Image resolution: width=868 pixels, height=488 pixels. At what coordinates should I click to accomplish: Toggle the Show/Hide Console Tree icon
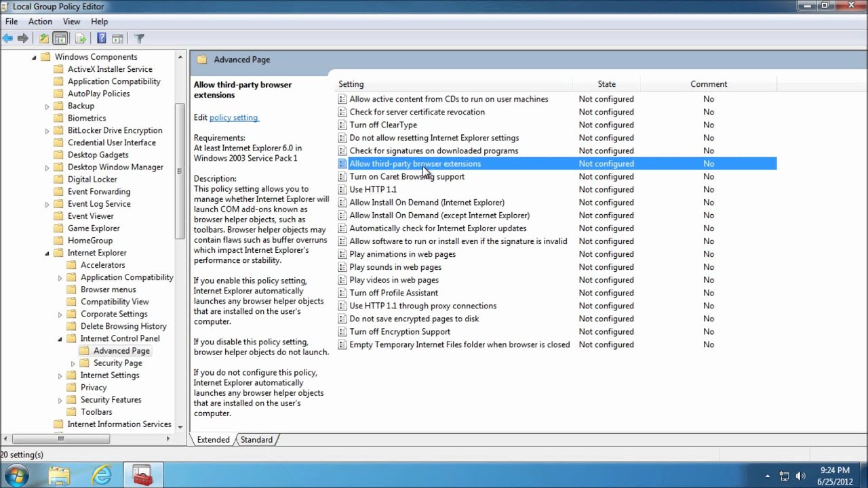(60, 39)
